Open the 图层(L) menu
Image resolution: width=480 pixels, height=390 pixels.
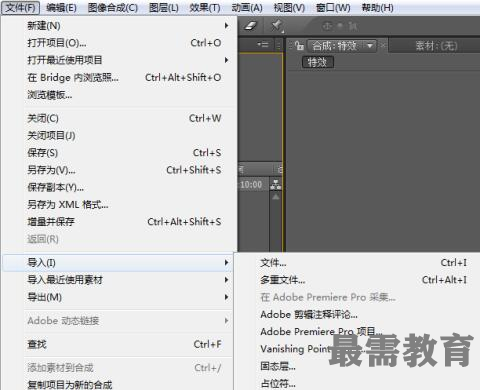click(x=164, y=7)
